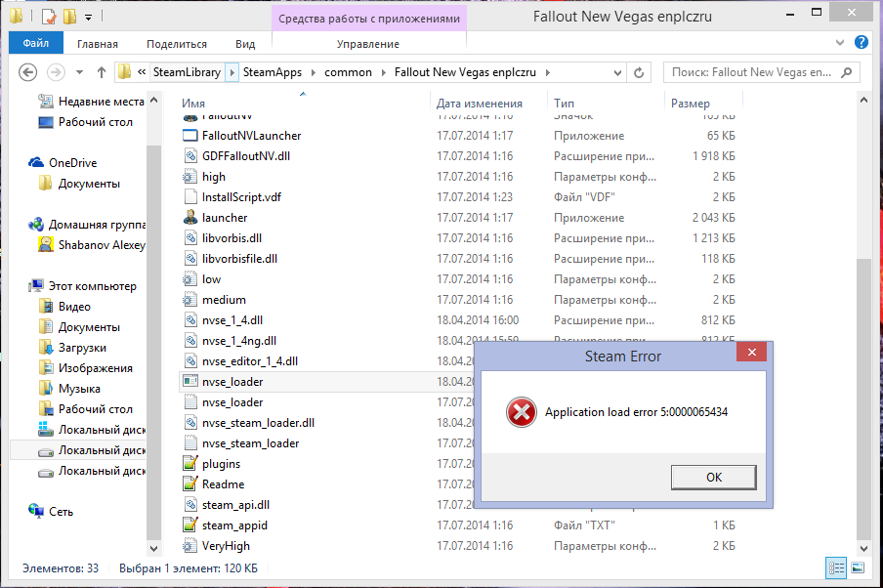Viewport: 883px width, 588px height.
Task: Open the address bar history dropdown
Action: coord(616,72)
